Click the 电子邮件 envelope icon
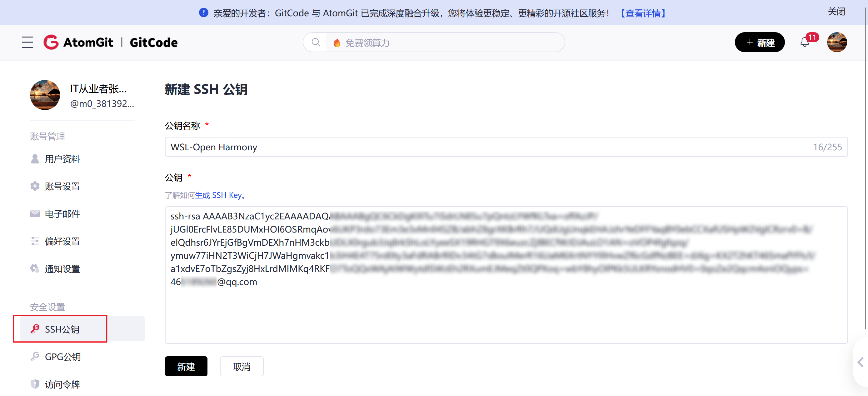This screenshot has height=396, width=868. pos(35,214)
